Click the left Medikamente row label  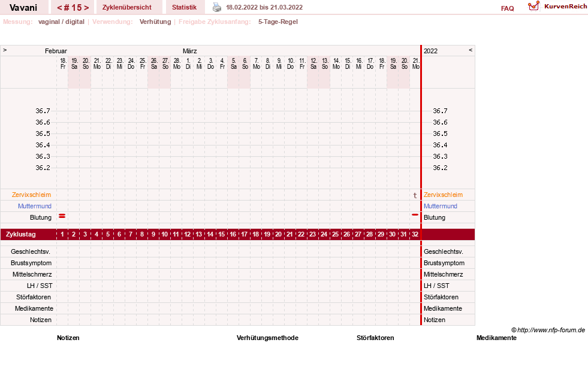34,308
